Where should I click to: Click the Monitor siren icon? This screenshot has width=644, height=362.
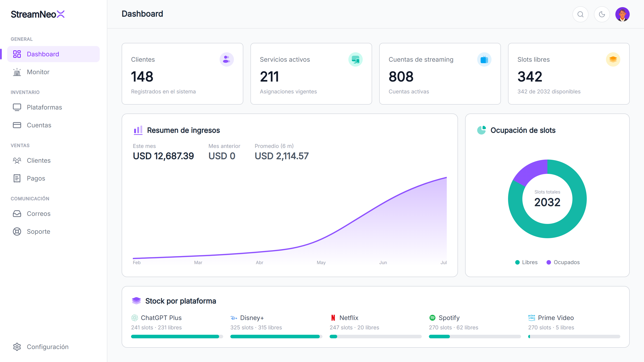(x=17, y=72)
